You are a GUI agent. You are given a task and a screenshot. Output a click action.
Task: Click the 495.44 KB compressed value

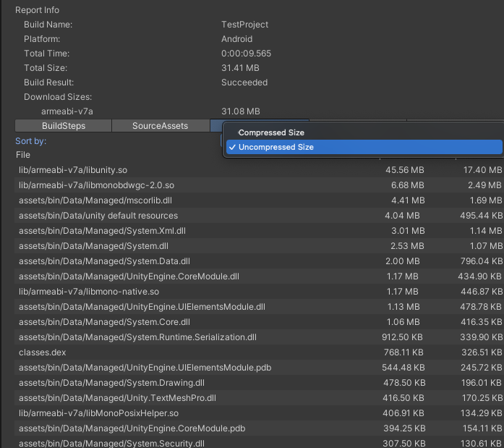click(x=481, y=216)
